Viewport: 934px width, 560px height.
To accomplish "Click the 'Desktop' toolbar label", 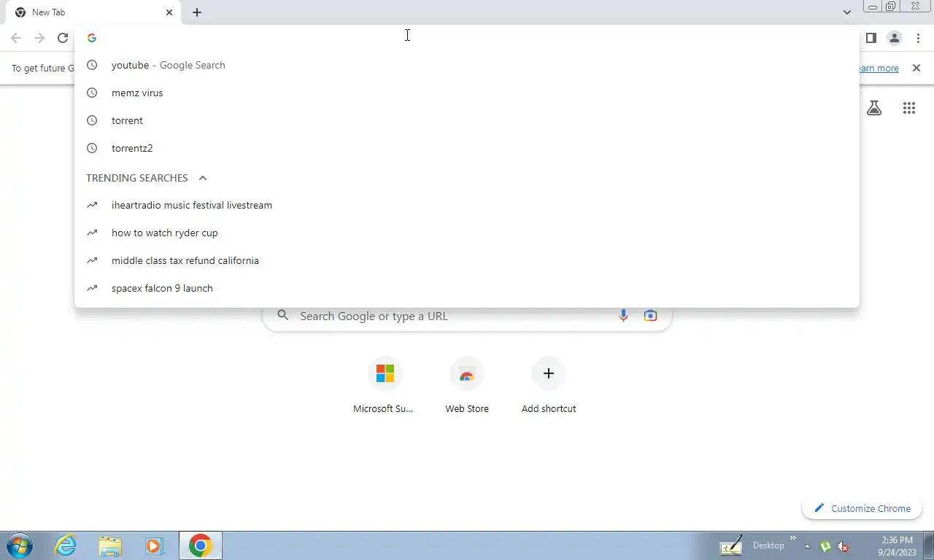I will pos(768,545).
